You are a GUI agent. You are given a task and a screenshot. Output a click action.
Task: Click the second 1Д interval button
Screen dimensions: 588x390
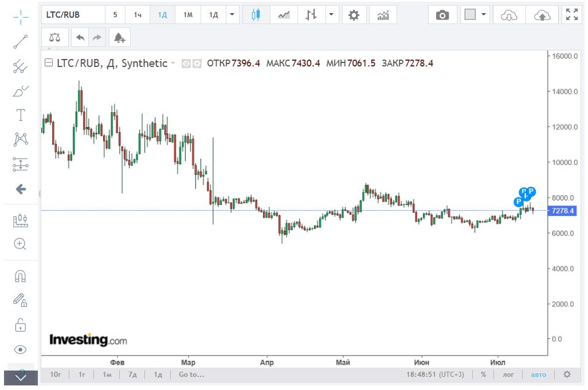pyautogui.click(x=213, y=15)
